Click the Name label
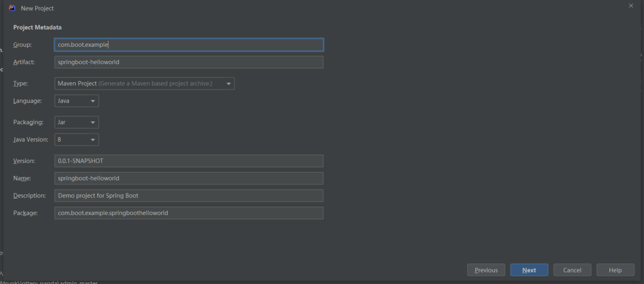Viewport: 644px width, 284px height. tap(22, 178)
